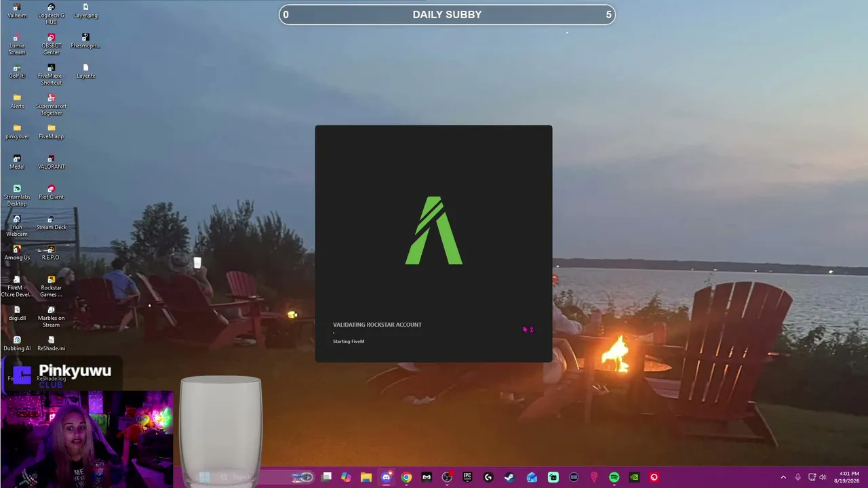This screenshot has width=868, height=488.
Task: Click the 'VALIDATING ROCKSTAR ACCOUNT' status text
Action: (377, 325)
